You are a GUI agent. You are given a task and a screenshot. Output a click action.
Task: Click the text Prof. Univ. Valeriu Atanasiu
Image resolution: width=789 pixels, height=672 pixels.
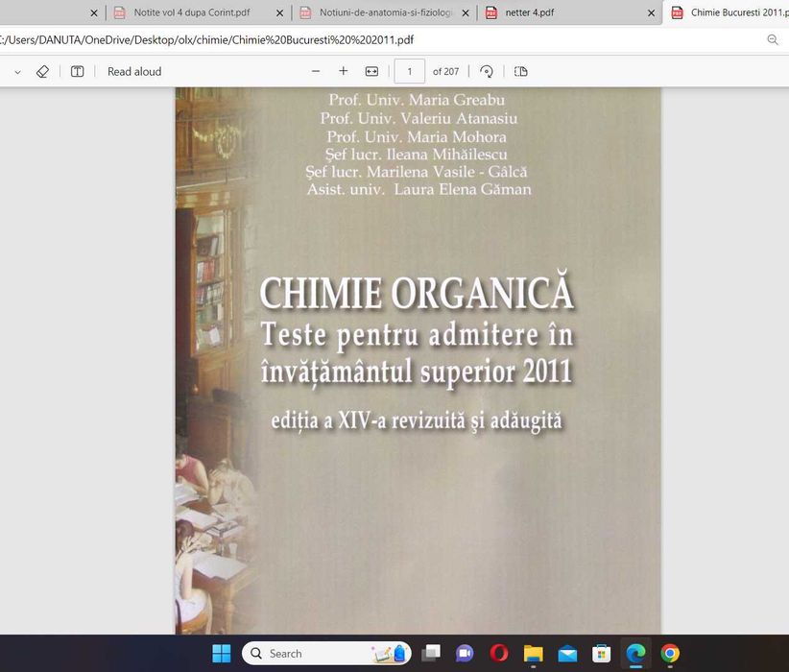pyautogui.click(x=418, y=118)
